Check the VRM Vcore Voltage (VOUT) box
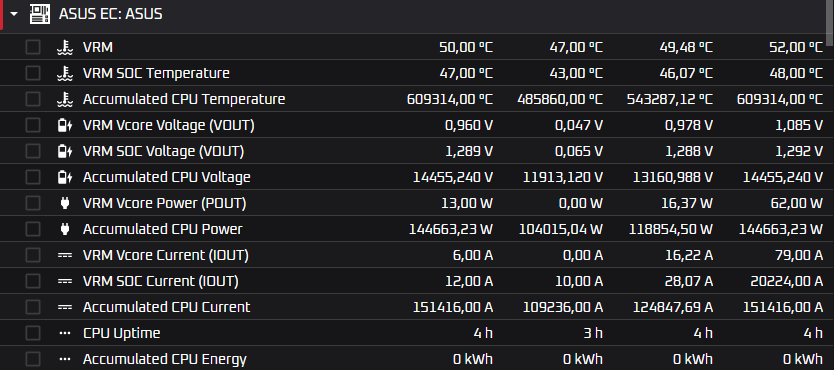 click(33, 125)
